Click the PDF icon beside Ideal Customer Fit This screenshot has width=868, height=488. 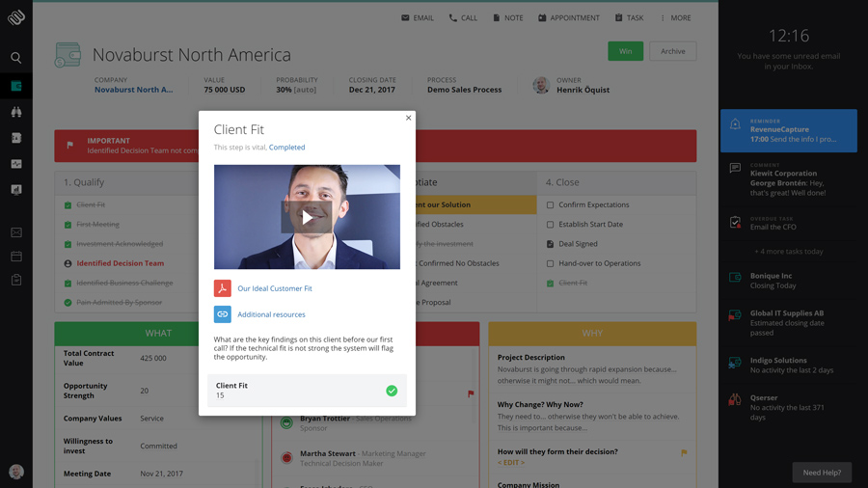(223, 288)
